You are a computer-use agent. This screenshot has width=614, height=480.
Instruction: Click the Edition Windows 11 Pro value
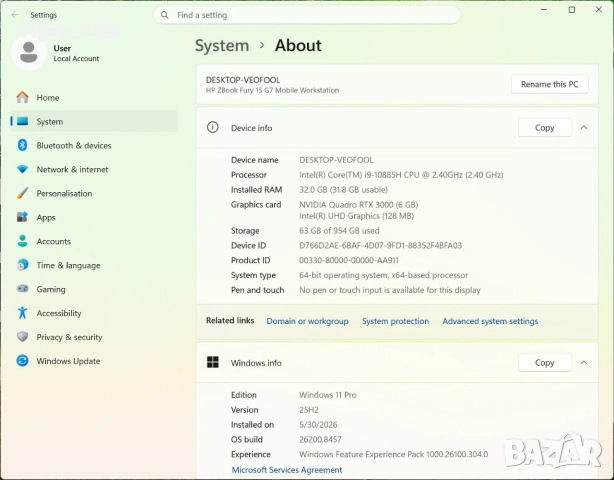click(328, 395)
